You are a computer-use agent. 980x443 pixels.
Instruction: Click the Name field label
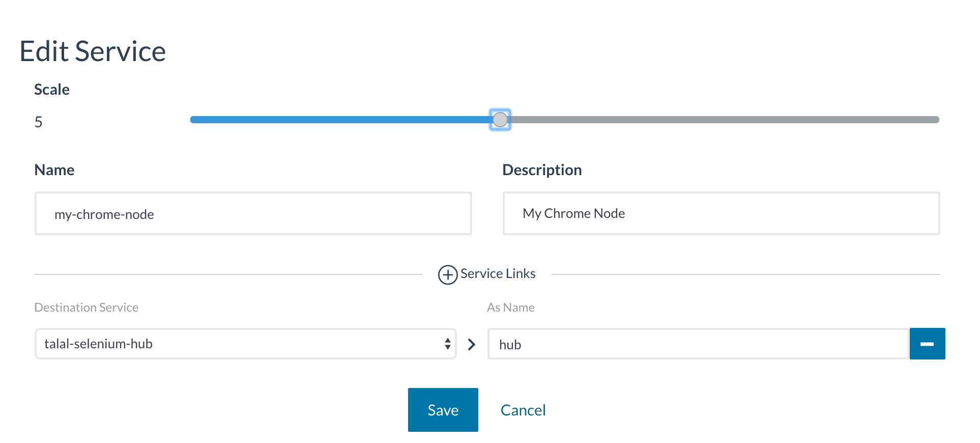pyautogui.click(x=54, y=170)
